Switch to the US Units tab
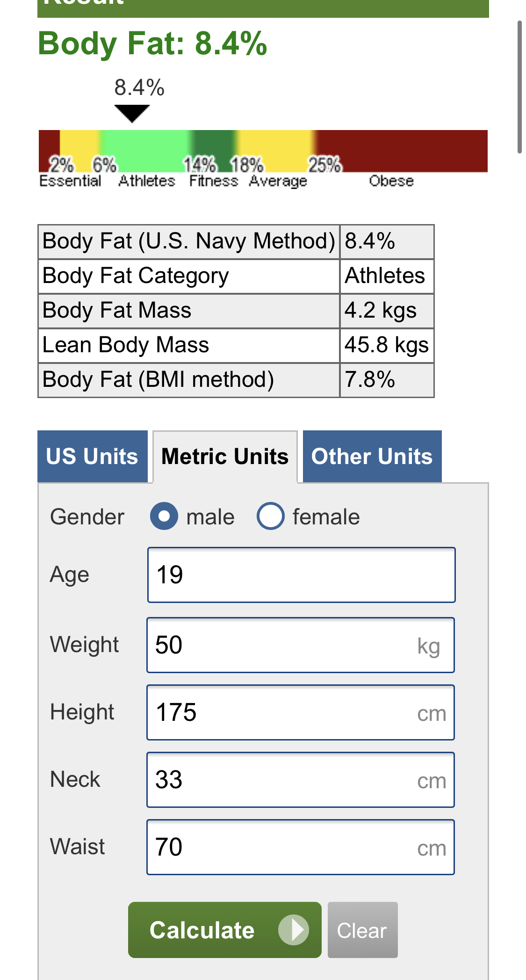This screenshot has height=980, width=526. tap(92, 457)
